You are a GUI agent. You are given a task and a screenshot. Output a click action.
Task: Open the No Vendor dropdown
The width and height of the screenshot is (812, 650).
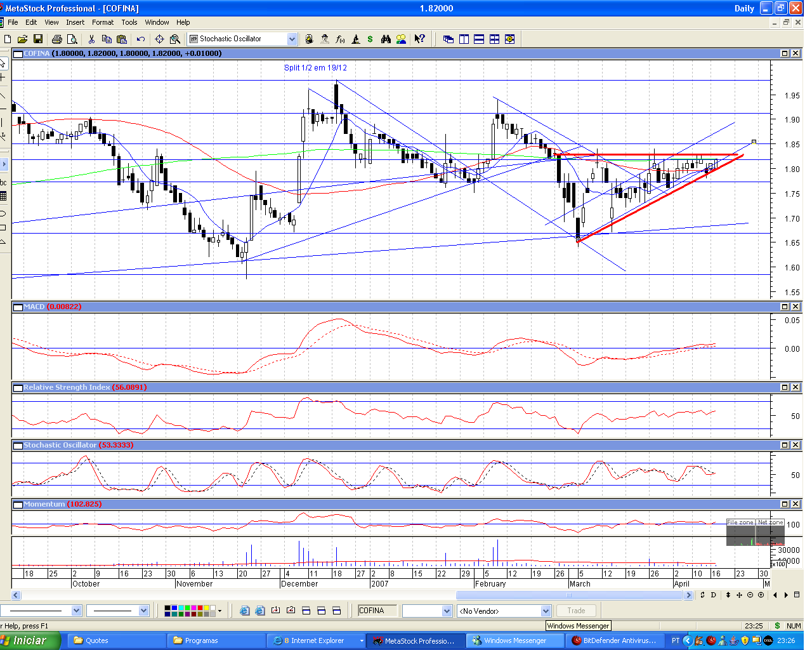pyautogui.click(x=546, y=611)
